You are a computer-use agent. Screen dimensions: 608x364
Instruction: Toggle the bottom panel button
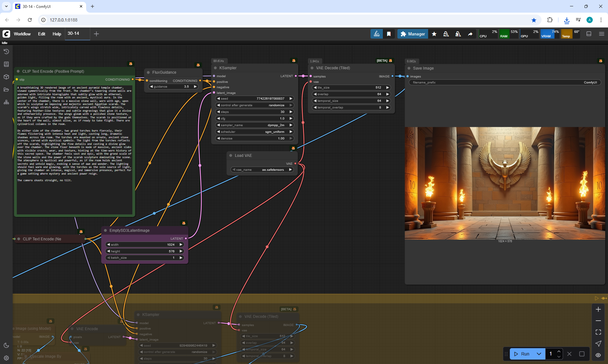click(x=589, y=34)
